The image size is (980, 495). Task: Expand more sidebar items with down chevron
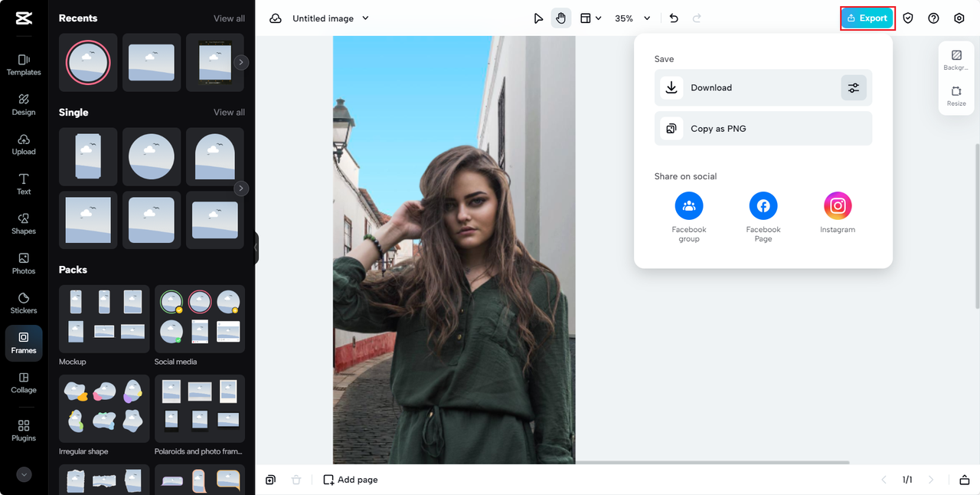[x=24, y=474]
